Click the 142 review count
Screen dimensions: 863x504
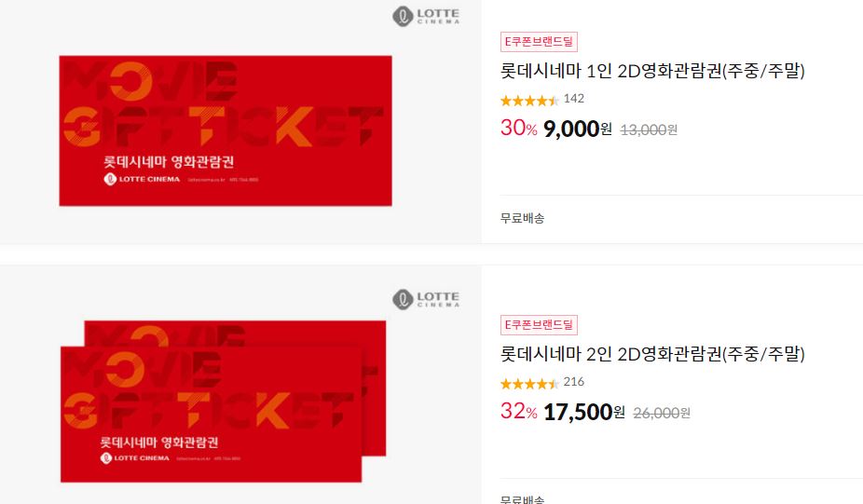(x=573, y=99)
